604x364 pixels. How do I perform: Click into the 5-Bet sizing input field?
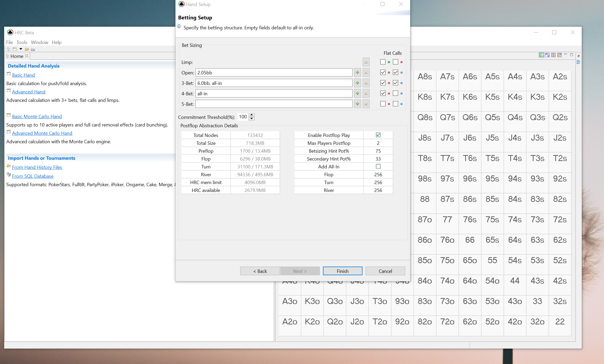[274, 104]
